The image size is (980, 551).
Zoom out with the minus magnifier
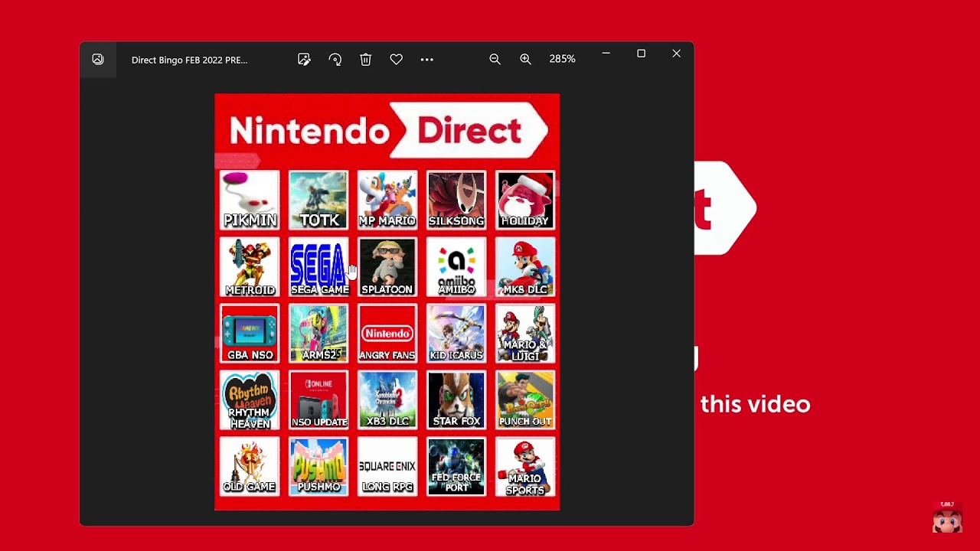pos(495,59)
